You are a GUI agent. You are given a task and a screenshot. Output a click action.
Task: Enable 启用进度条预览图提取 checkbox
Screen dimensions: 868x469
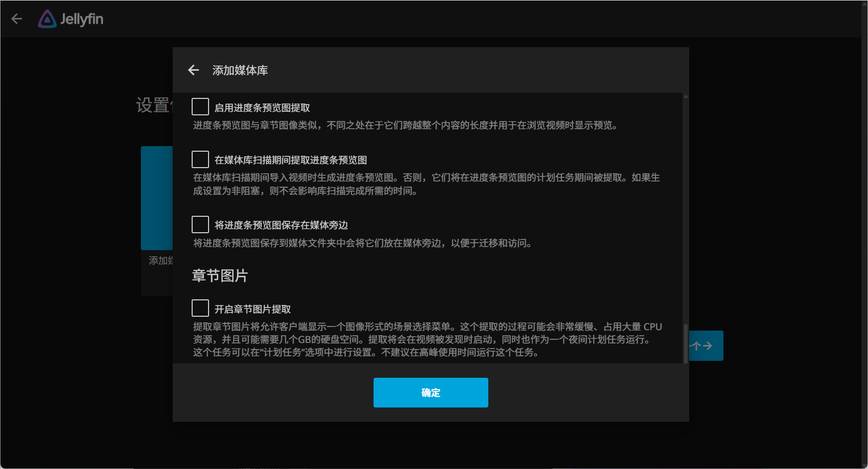coord(200,107)
